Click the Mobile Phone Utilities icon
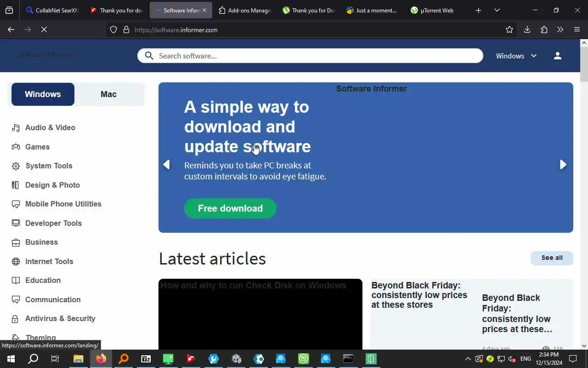This screenshot has height=368, width=588. coord(16,204)
